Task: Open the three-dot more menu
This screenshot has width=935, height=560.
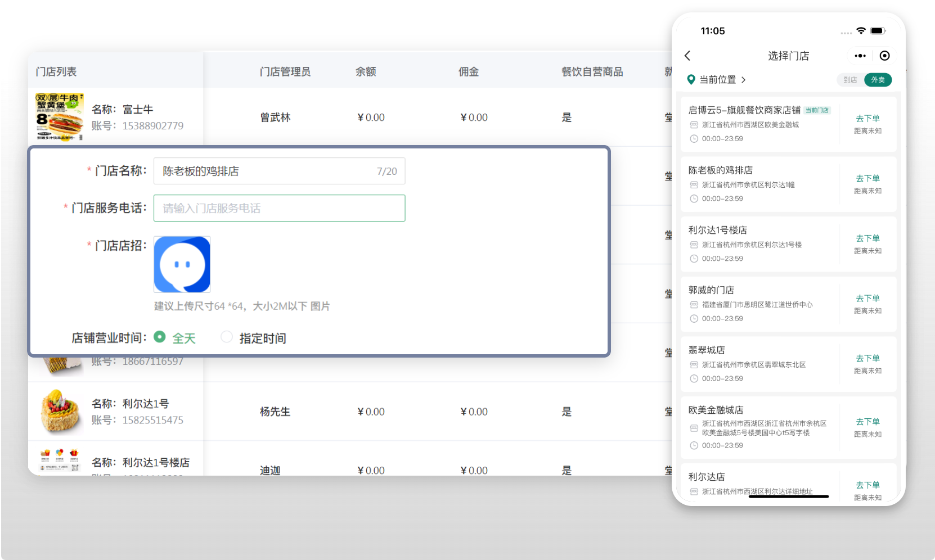Action: click(860, 56)
